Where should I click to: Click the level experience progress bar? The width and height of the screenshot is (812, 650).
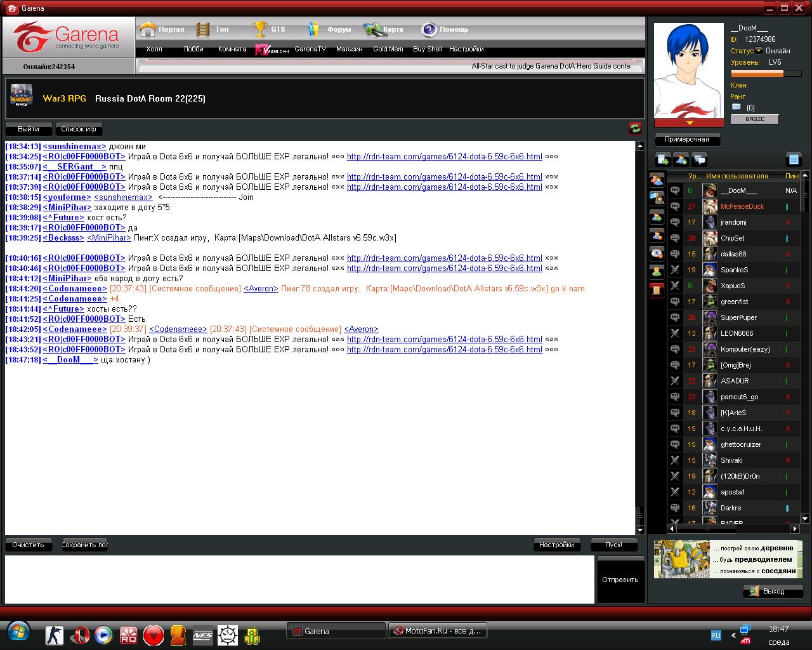[x=766, y=74]
